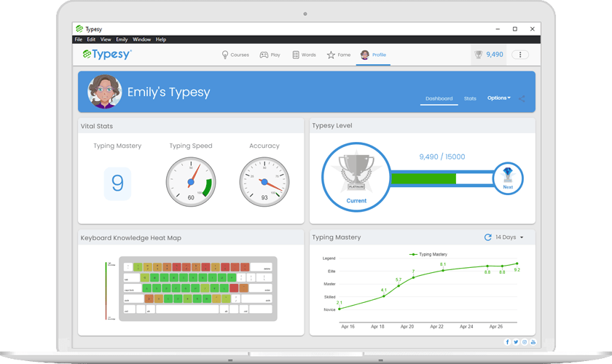Click the keyboard heat map image
Image resolution: width=612 pixels, height=364 pixels.
pyautogui.click(x=198, y=289)
